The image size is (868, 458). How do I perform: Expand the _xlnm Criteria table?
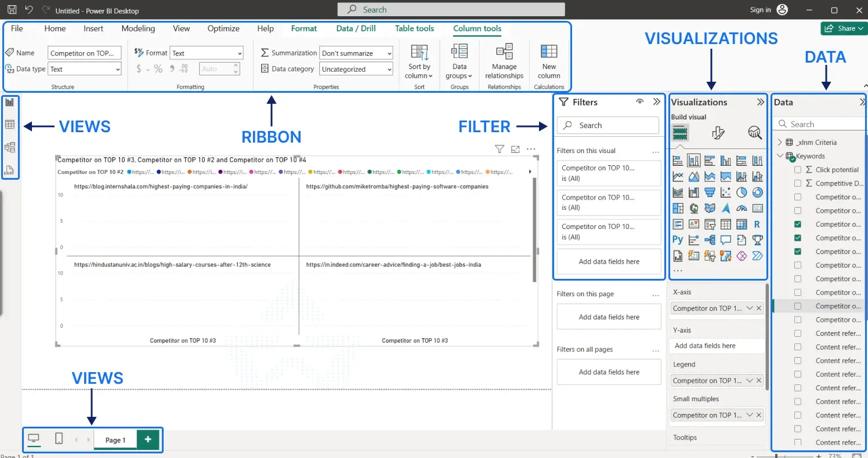(780, 142)
